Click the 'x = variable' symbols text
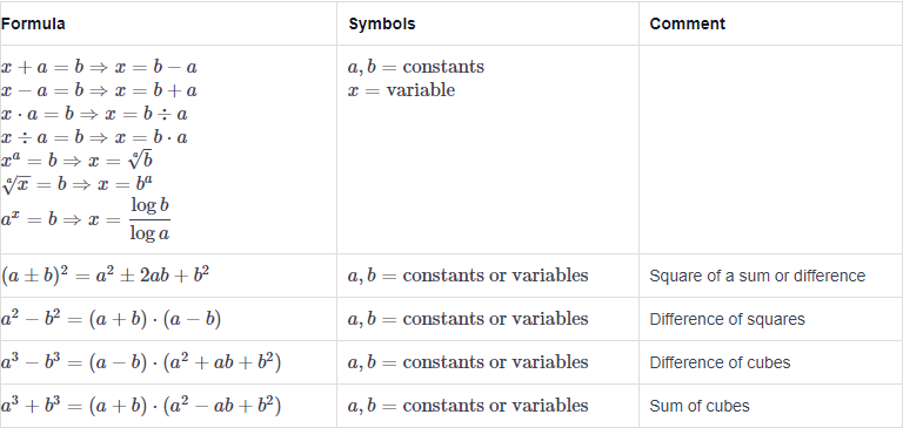904x428 pixels. 401,91
